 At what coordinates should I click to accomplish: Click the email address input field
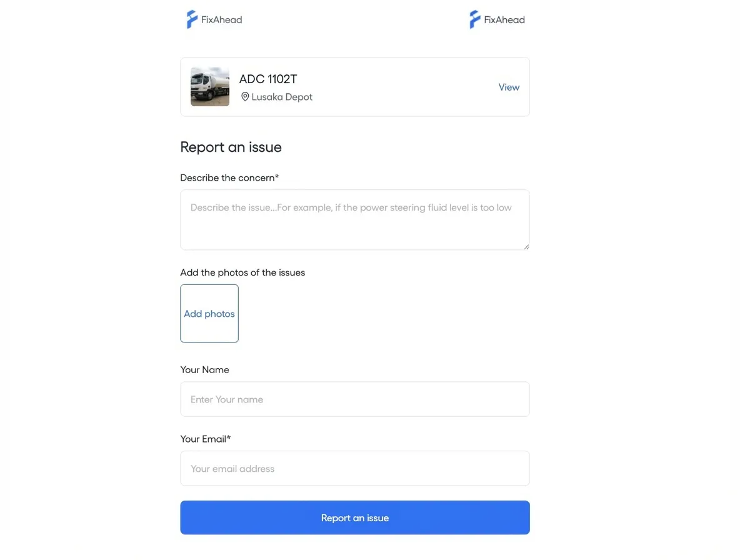click(x=354, y=468)
